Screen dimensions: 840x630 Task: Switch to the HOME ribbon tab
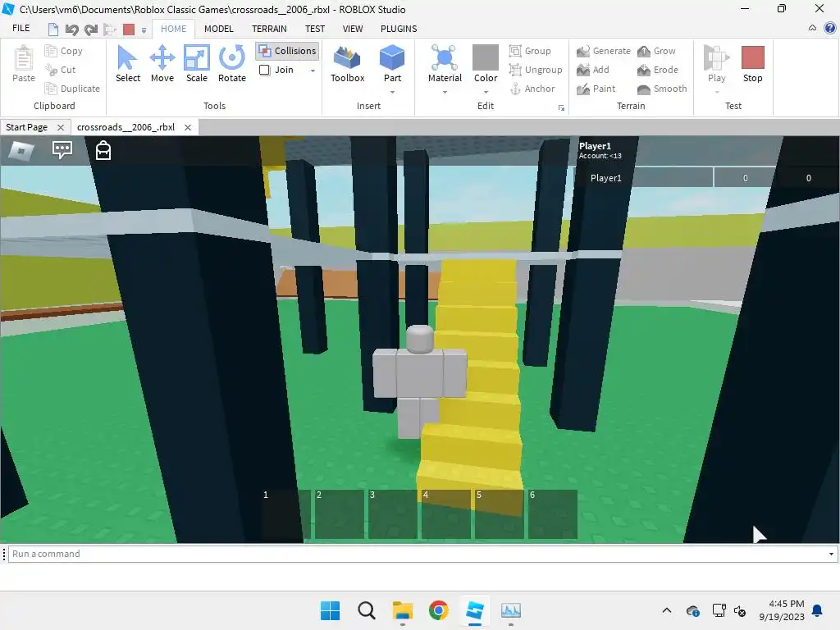[x=174, y=29]
